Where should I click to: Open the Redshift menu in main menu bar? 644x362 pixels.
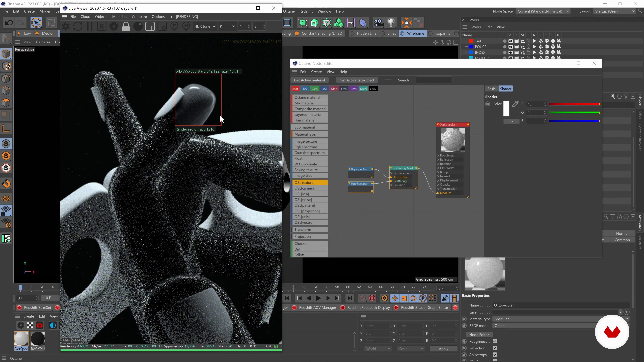306,11
